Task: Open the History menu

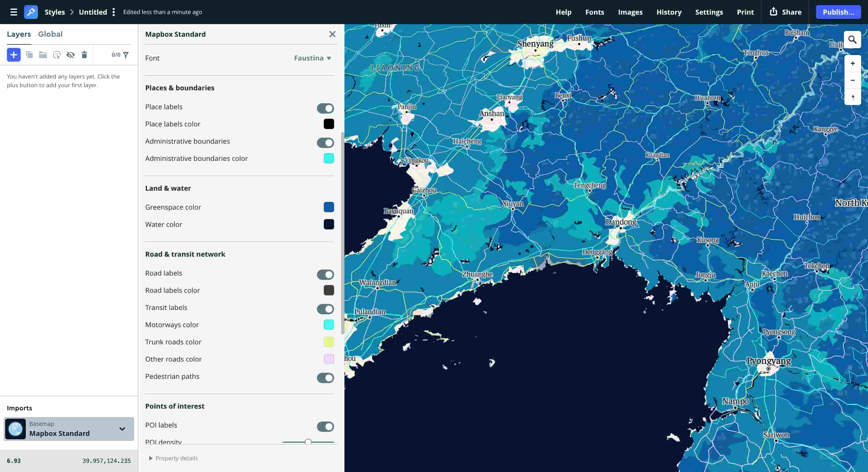Action: click(x=669, y=12)
